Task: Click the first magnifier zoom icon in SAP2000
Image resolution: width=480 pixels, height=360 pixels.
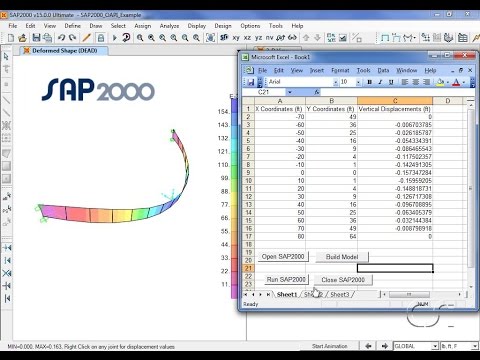Action: tap(140, 38)
